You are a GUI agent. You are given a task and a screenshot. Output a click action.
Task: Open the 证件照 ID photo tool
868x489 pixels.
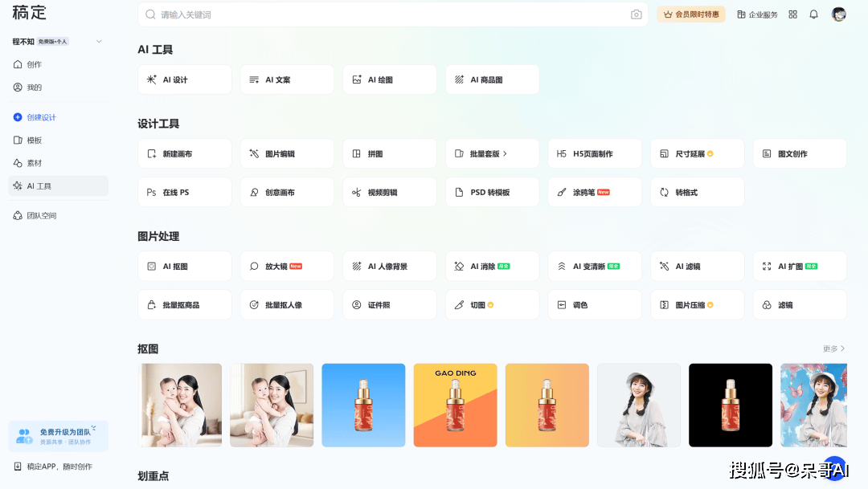[x=390, y=305]
